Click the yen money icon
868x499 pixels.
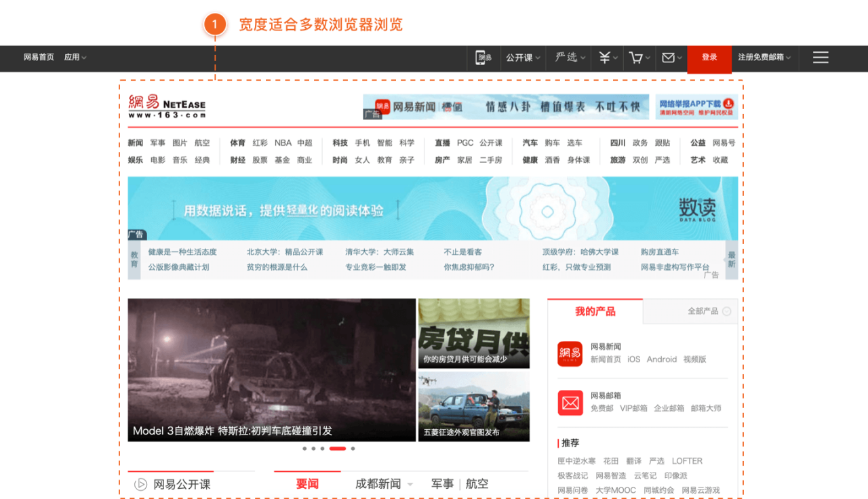point(604,58)
